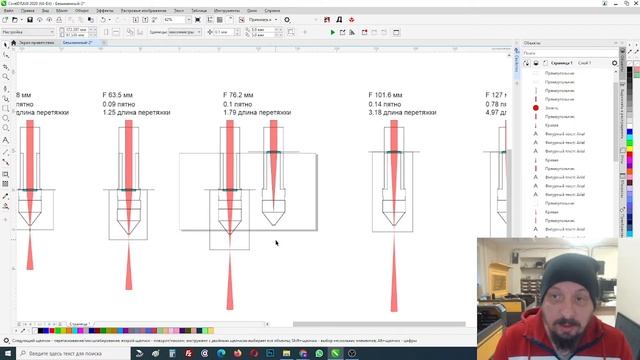Image resolution: width=640 pixels, height=360 pixels.
Task: Click the Options gear icon in the toolbar
Action: point(287,20)
